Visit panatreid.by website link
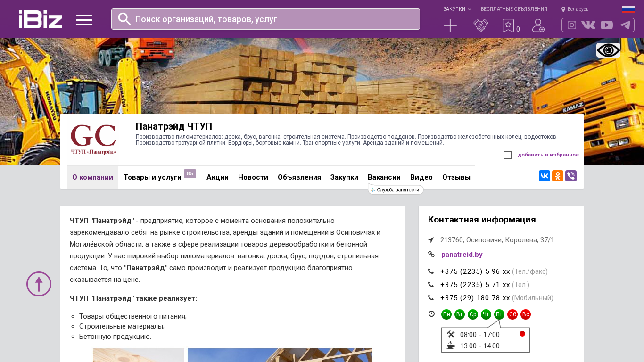644x362 pixels. click(462, 255)
